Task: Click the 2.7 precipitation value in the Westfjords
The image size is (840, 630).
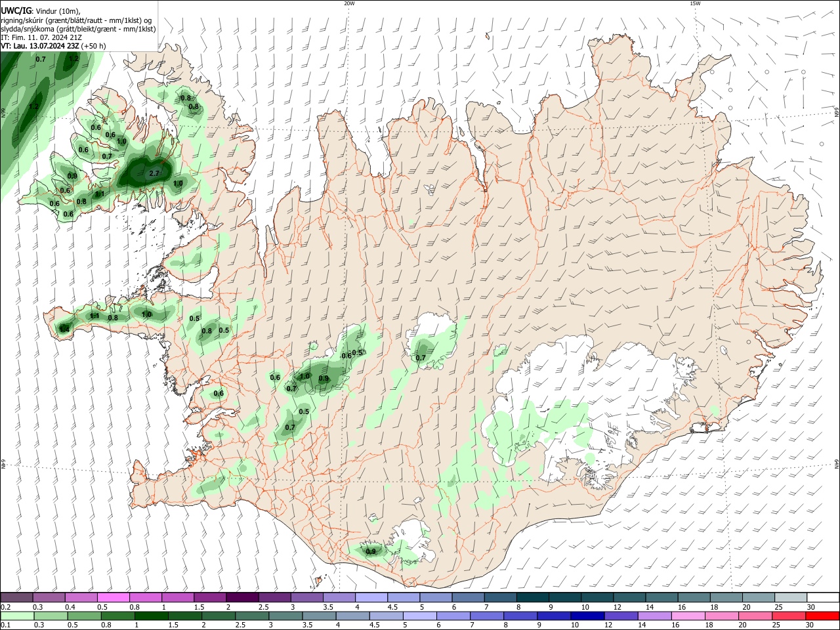Action: 154,173
